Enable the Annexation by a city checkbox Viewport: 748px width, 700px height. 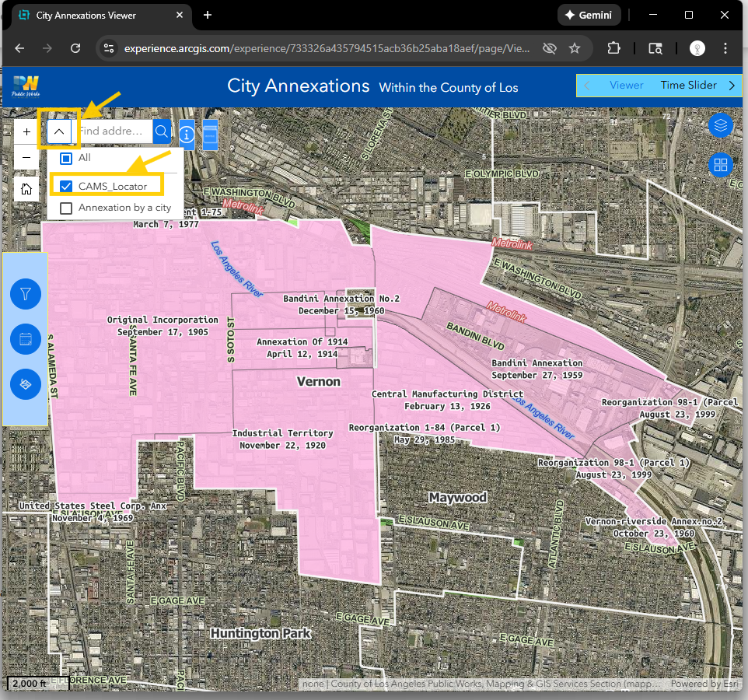[66, 208]
